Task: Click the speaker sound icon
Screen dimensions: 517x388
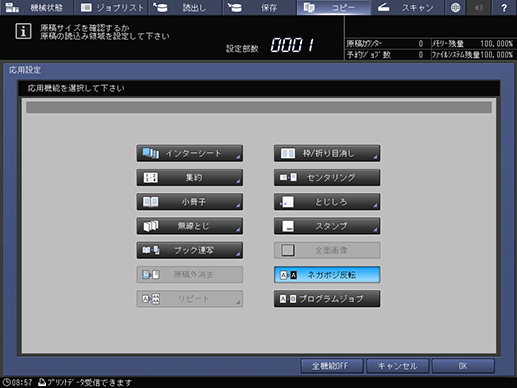Action: click(479, 7)
